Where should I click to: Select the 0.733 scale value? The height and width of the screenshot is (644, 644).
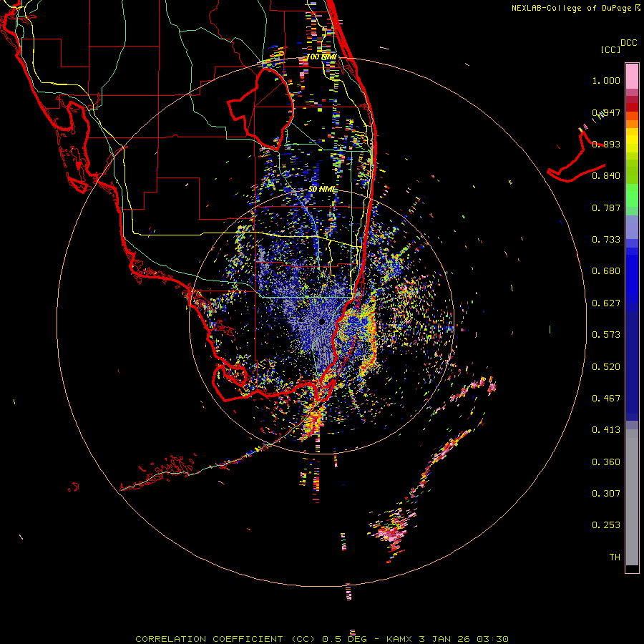coord(606,240)
